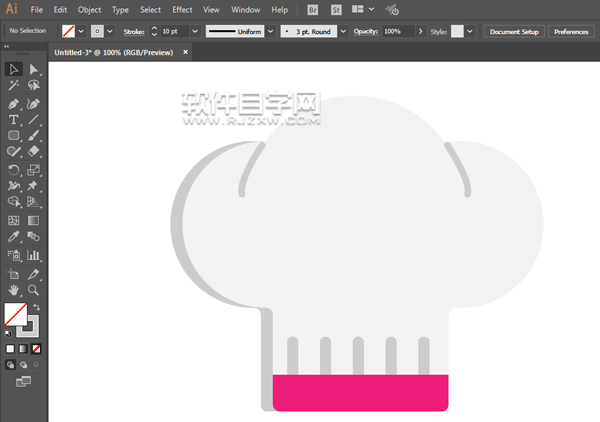Image resolution: width=600 pixels, height=422 pixels.
Task: Select the Selection tool arrow
Action: pyautogui.click(x=14, y=69)
